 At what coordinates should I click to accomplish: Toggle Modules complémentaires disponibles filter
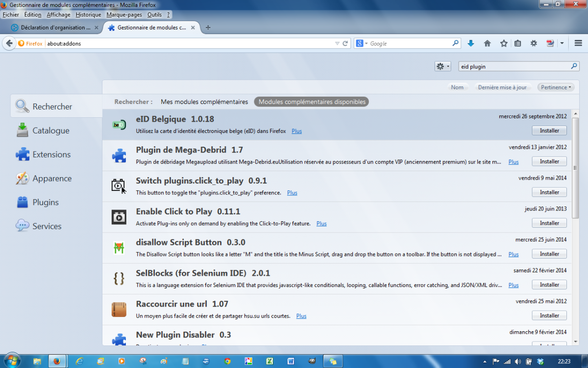click(312, 102)
